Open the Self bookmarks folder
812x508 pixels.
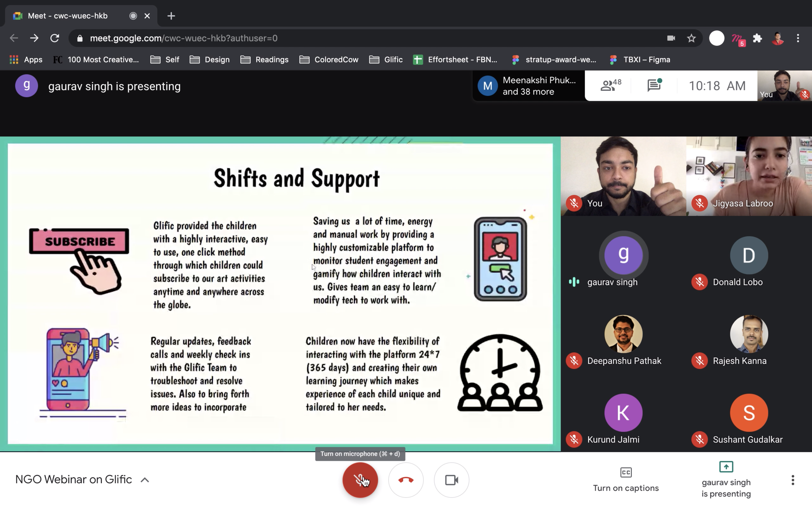(165, 60)
